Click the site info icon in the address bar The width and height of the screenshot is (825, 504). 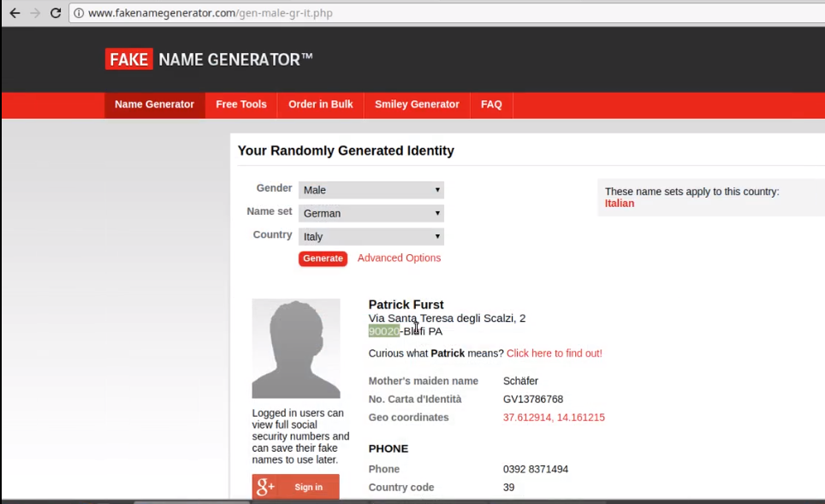79,13
